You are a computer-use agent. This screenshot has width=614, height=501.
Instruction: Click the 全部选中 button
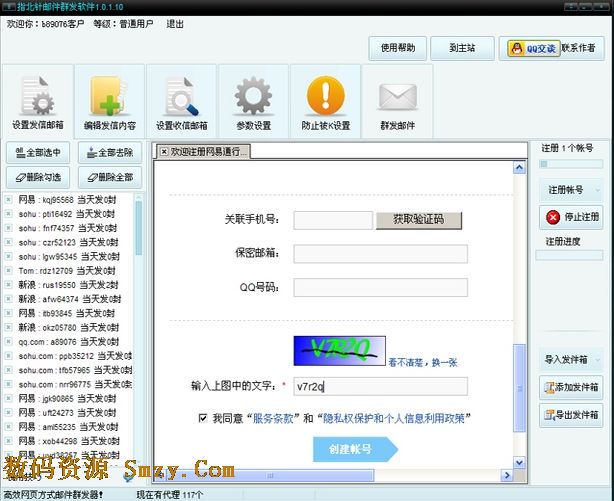pyautogui.click(x=38, y=152)
